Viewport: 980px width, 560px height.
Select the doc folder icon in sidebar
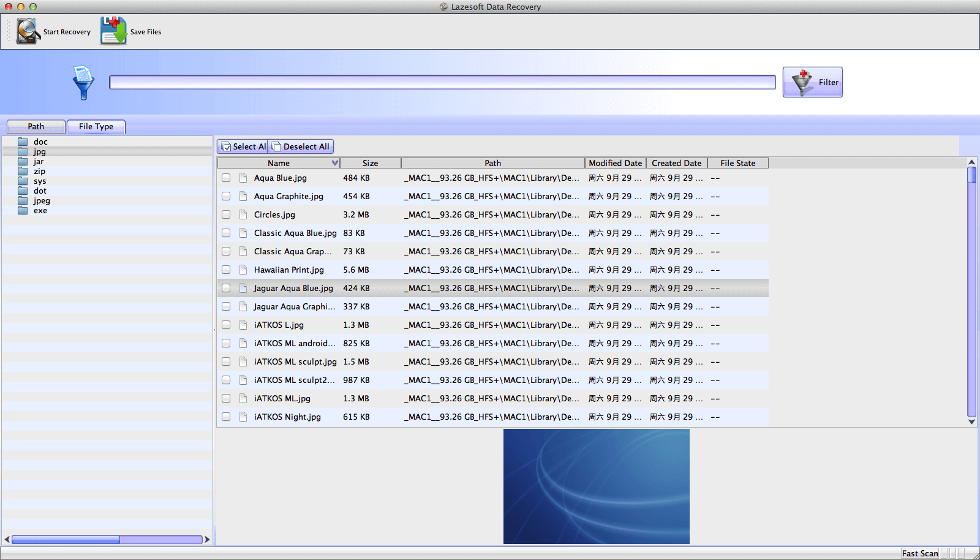click(x=22, y=142)
